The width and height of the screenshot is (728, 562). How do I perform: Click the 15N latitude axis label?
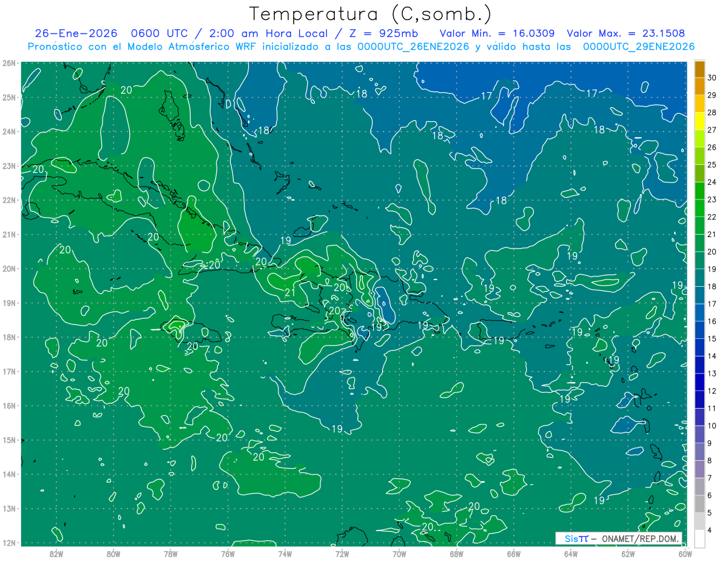coord(9,440)
